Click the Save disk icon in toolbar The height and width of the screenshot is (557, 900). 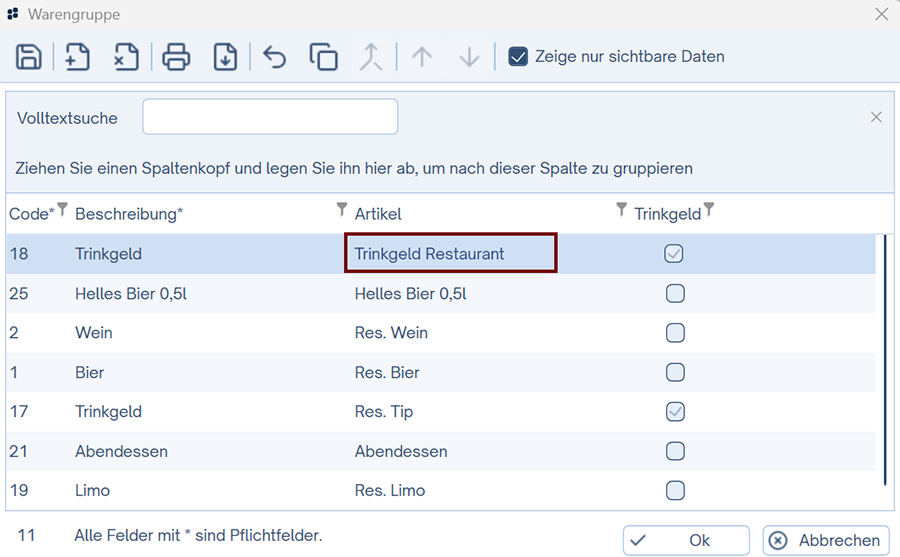click(29, 57)
